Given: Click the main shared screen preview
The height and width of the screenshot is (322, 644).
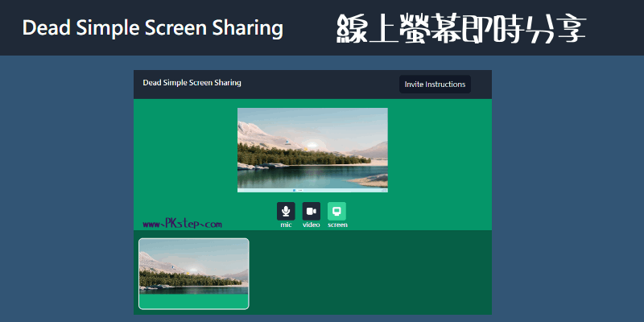Looking at the screenshot, I should pos(312,150).
